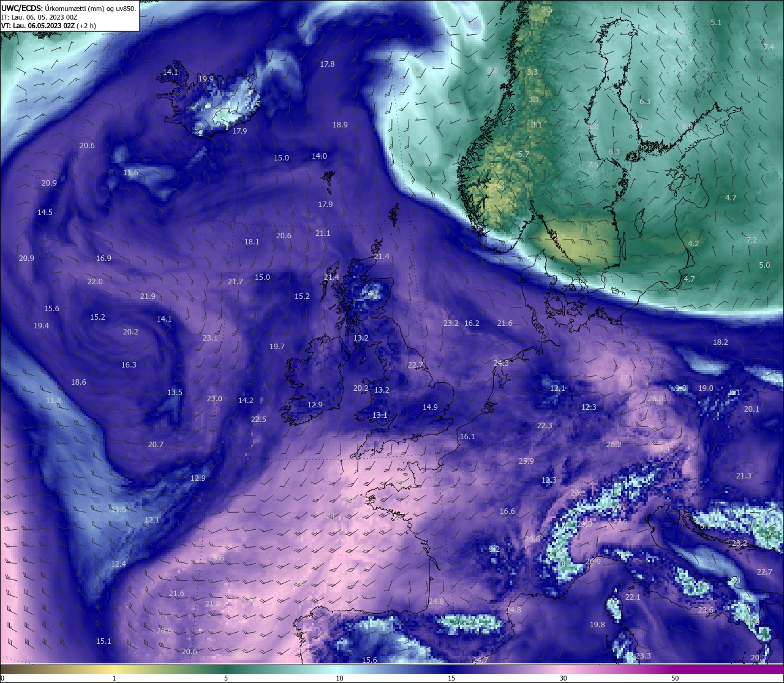784x683 pixels.
Task: Click the 14.9 value label
Action: 430,407
